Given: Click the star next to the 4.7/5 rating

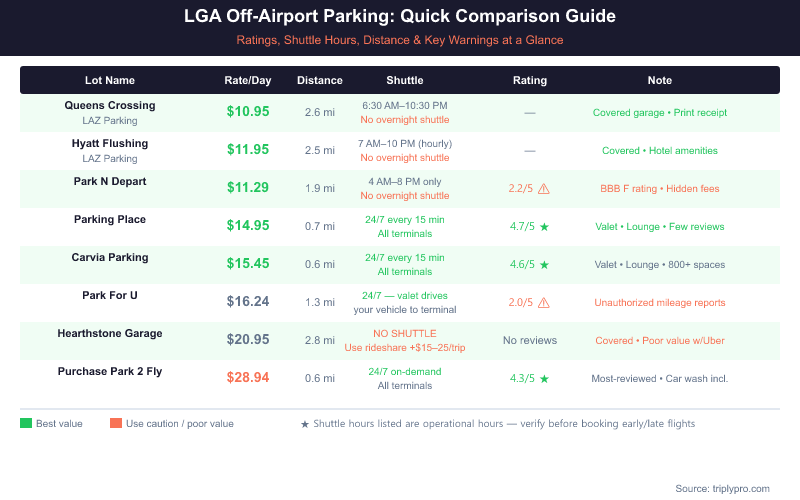Looking at the screenshot, I should point(544,227).
